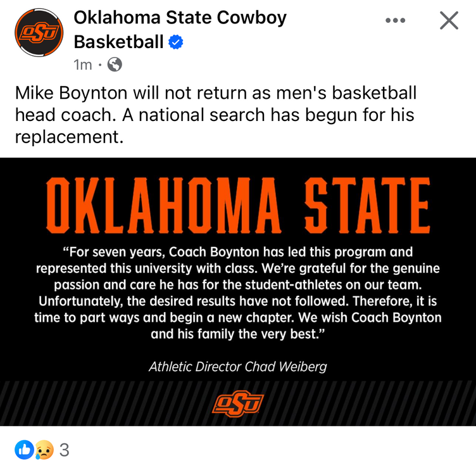Open the Oklahoma State statement image
The width and height of the screenshot is (476, 475).
coord(238,291)
